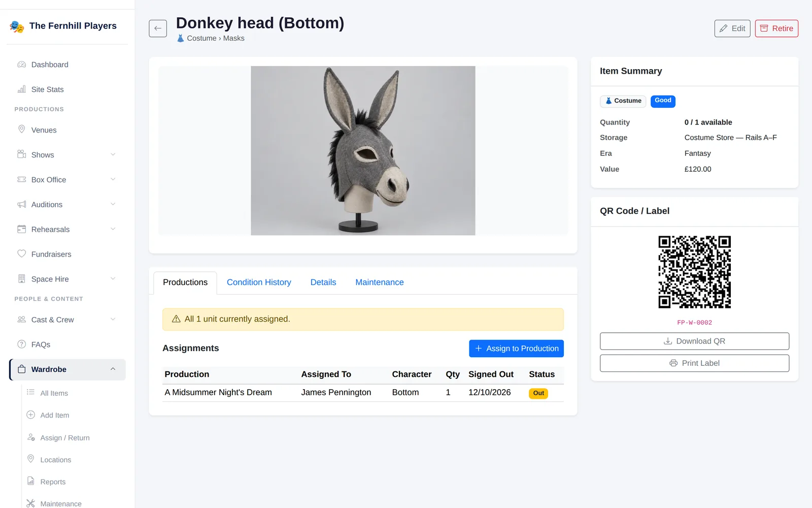Image resolution: width=812 pixels, height=508 pixels.
Task: Click Assign to Production button
Action: click(516, 348)
